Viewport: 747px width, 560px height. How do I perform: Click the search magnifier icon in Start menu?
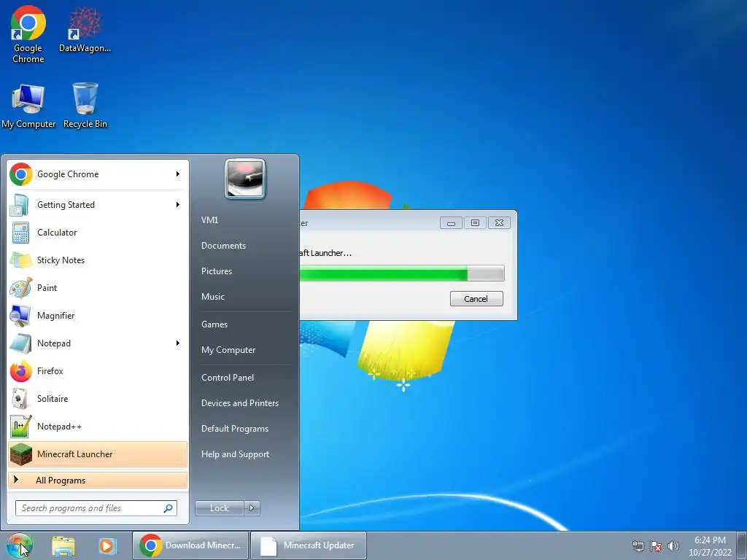tap(169, 508)
